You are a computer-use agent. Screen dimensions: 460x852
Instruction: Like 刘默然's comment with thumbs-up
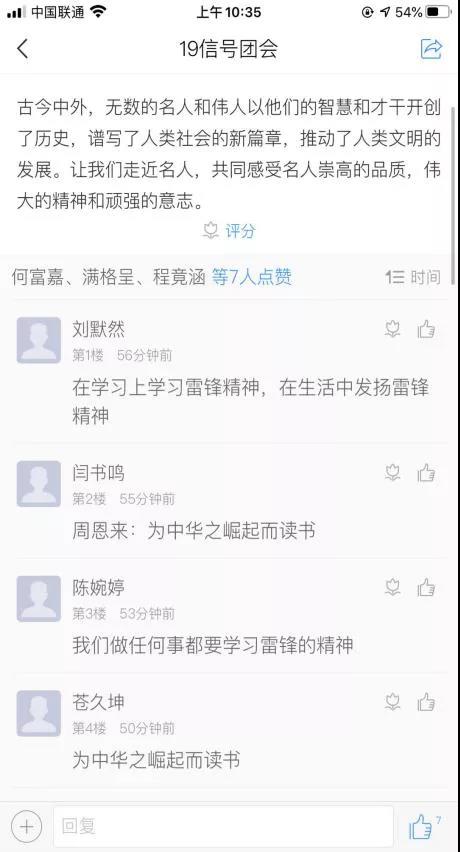click(426, 329)
